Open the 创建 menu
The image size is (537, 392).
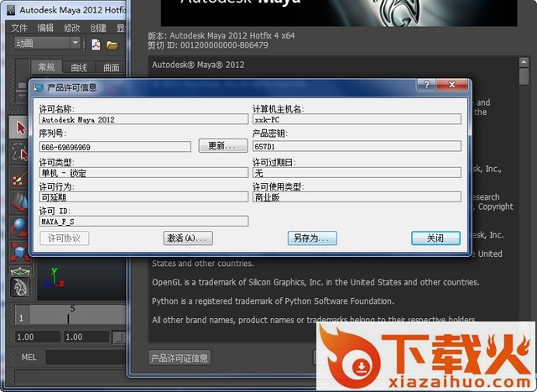point(98,27)
